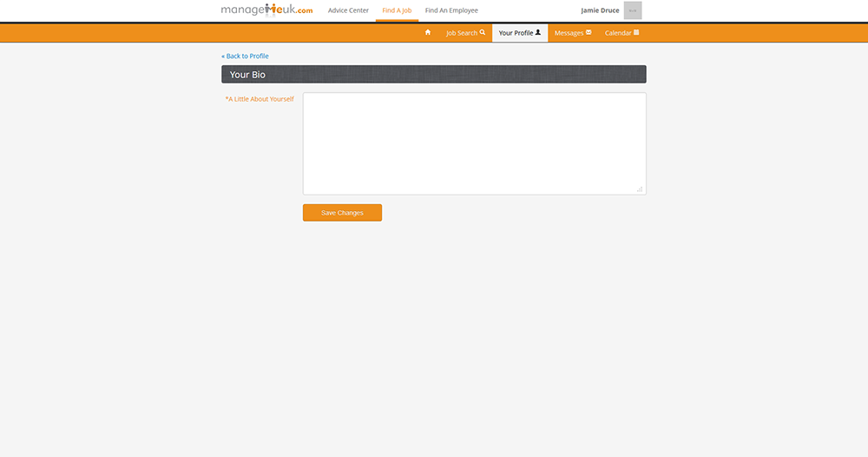Open the Messages tab label
This screenshot has height=457, width=868.
coord(569,33)
